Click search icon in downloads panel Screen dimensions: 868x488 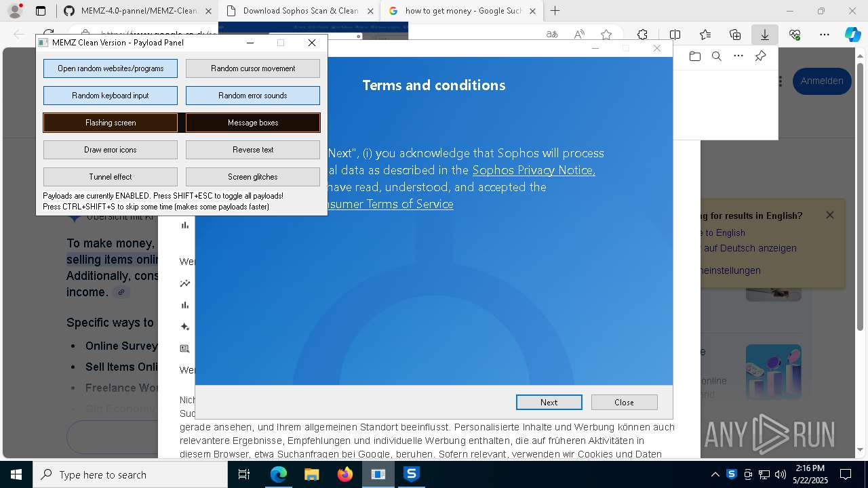(x=717, y=56)
